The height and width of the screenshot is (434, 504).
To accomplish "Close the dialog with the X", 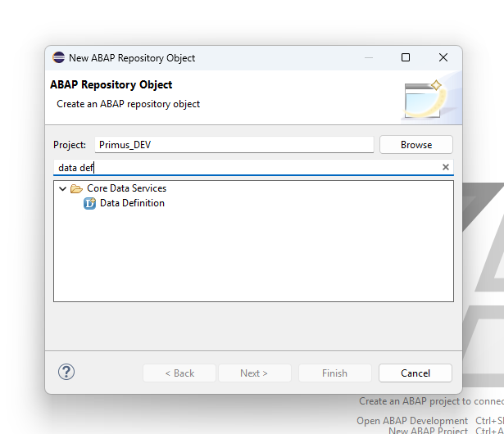I will 443,58.
